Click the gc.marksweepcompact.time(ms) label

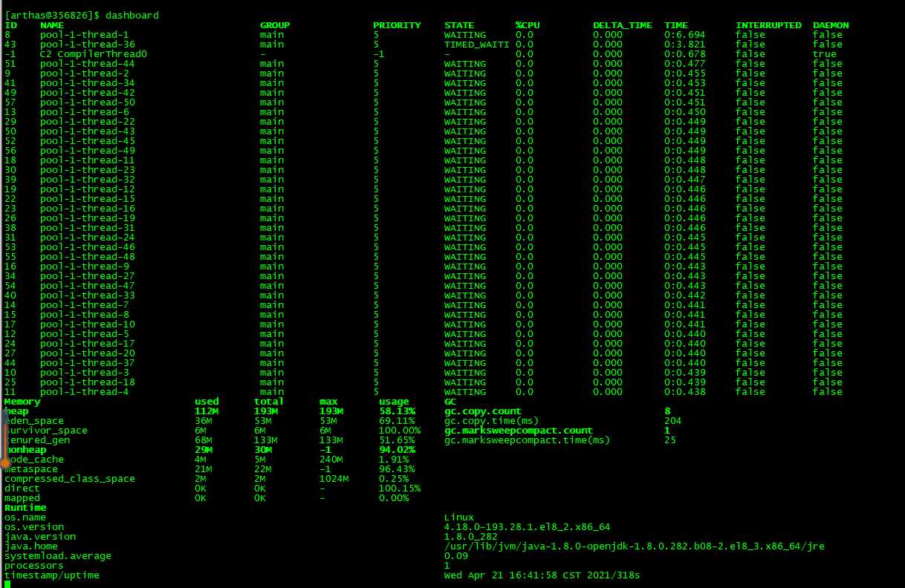528,440
